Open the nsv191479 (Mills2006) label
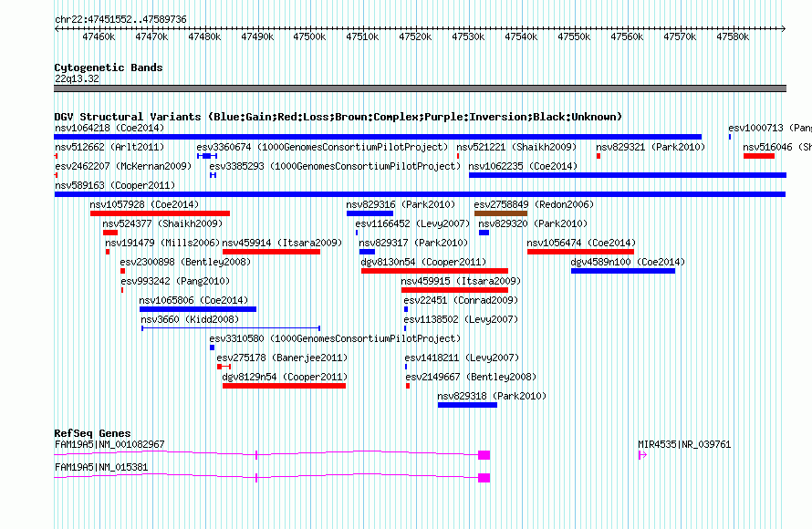812x529 pixels. pos(162,243)
